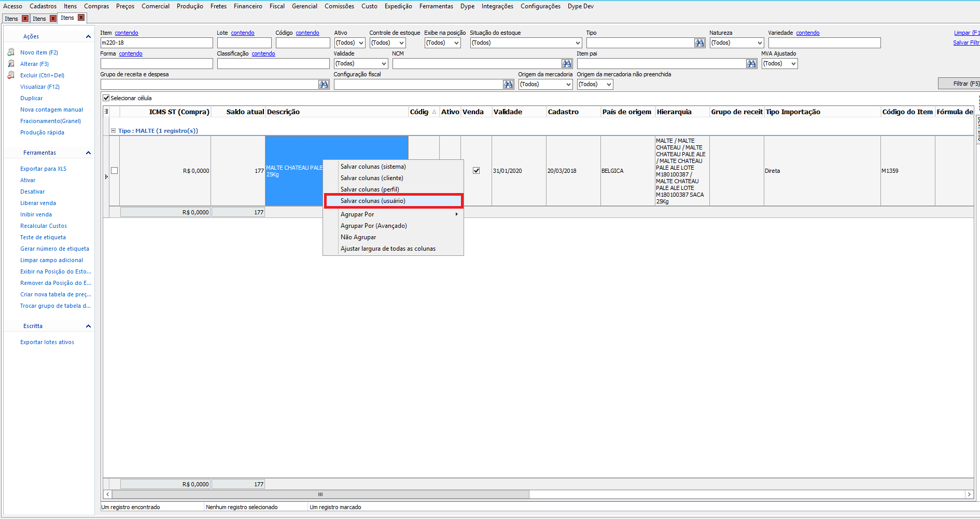
Task: Open the Ativo dropdown
Action: pos(350,43)
